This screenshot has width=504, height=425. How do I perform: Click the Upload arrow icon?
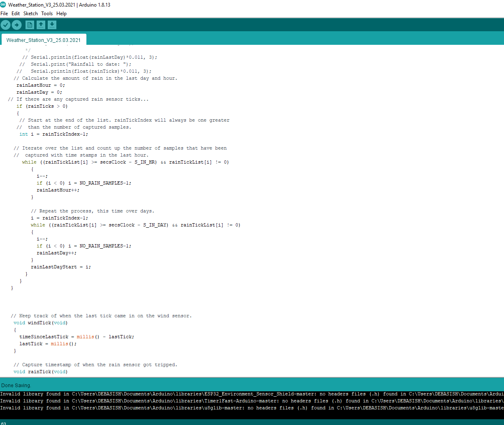(x=16, y=25)
